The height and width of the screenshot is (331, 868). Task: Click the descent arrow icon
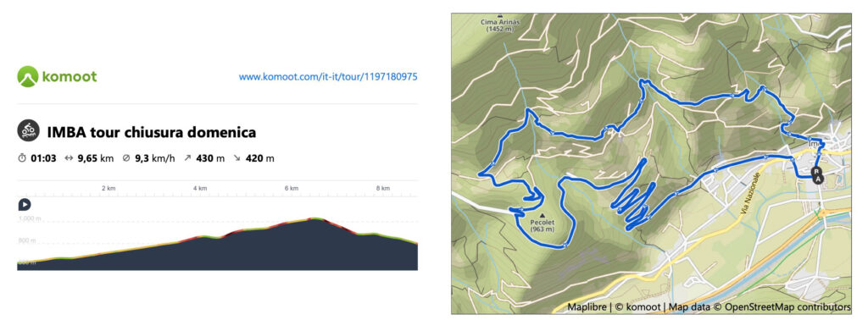(237, 158)
